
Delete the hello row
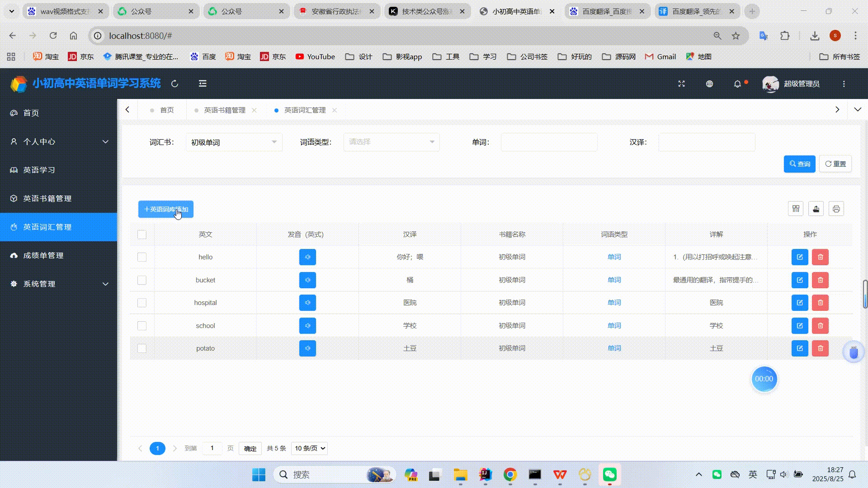pyautogui.click(x=820, y=257)
